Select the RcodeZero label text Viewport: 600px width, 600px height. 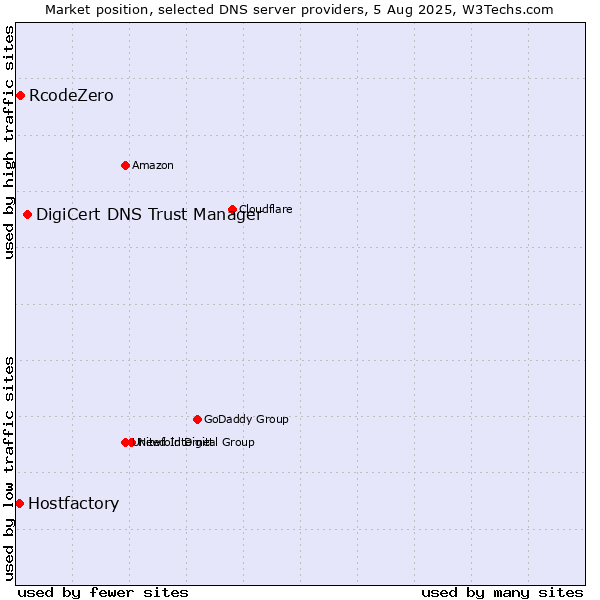(71, 95)
